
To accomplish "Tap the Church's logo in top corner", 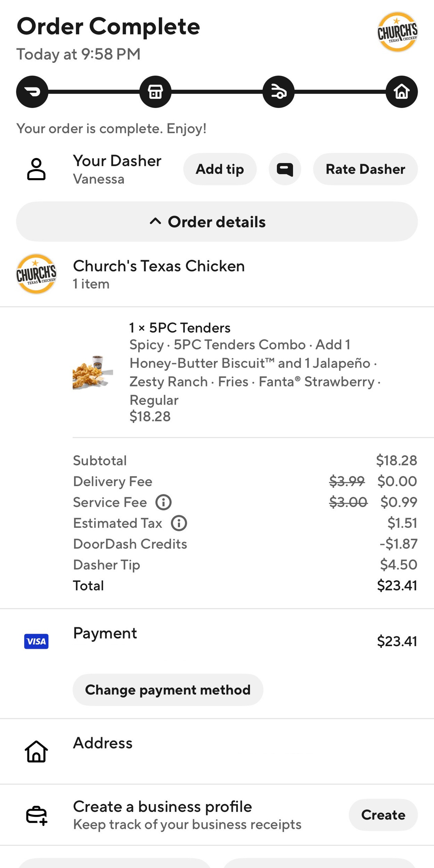I will (397, 32).
